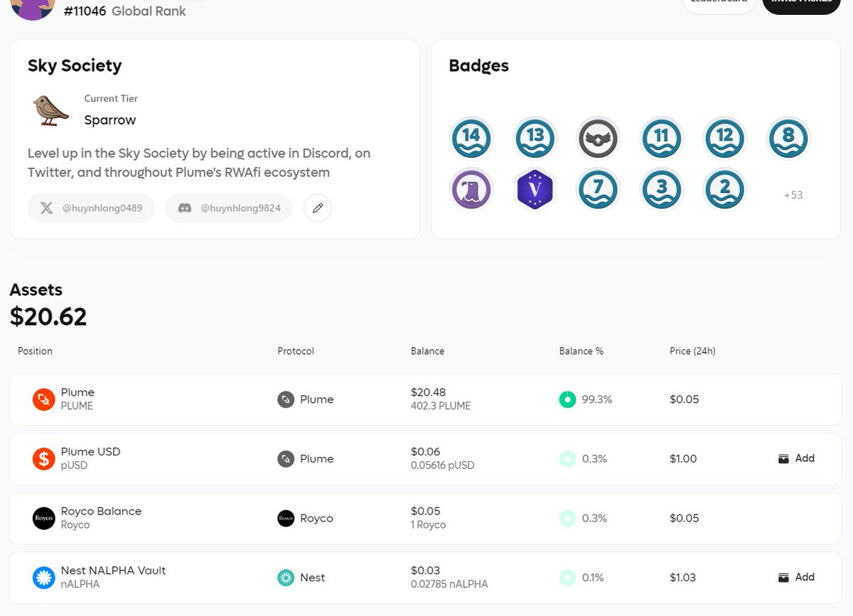The width and height of the screenshot is (853, 616).
Task: Select the Royco Balance name text
Action: tap(101, 511)
